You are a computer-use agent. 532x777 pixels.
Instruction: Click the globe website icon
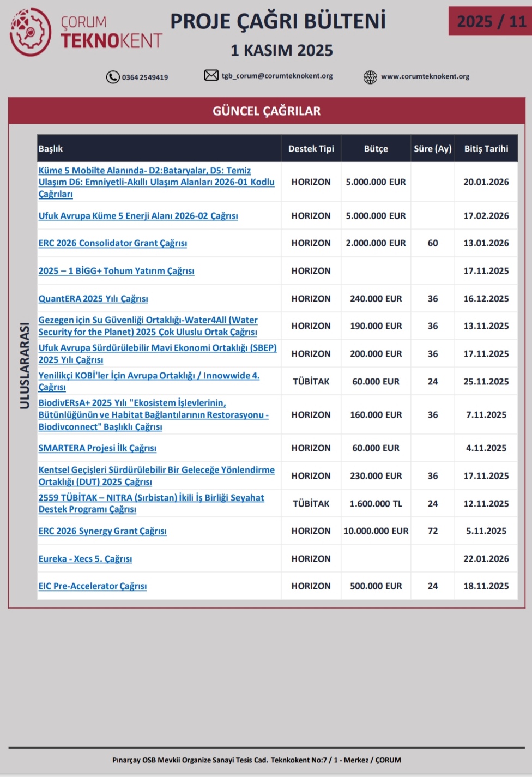point(370,77)
